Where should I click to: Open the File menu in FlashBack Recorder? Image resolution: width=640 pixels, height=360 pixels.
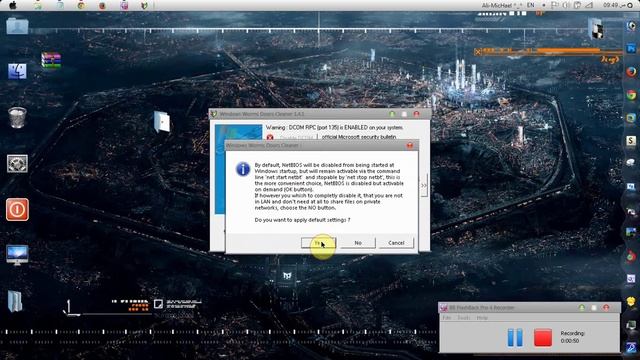click(447, 318)
